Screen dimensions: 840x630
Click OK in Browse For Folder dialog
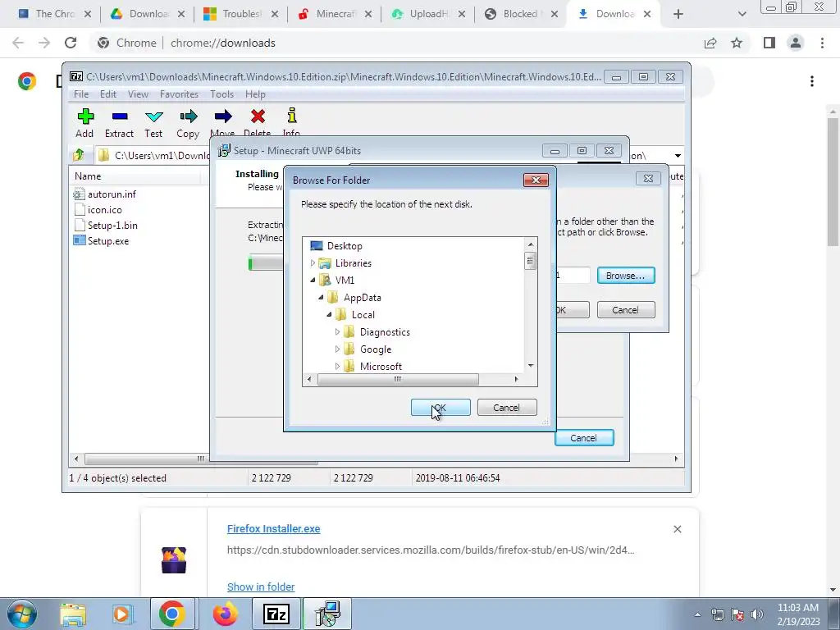coord(441,408)
